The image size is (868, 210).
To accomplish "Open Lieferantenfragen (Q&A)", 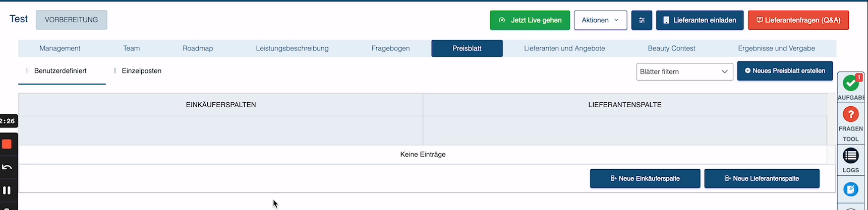I will coord(798,20).
